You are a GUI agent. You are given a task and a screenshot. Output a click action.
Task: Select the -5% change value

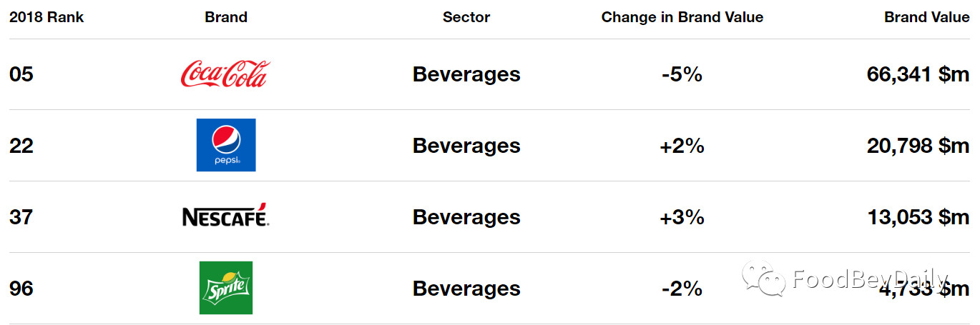tap(682, 74)
